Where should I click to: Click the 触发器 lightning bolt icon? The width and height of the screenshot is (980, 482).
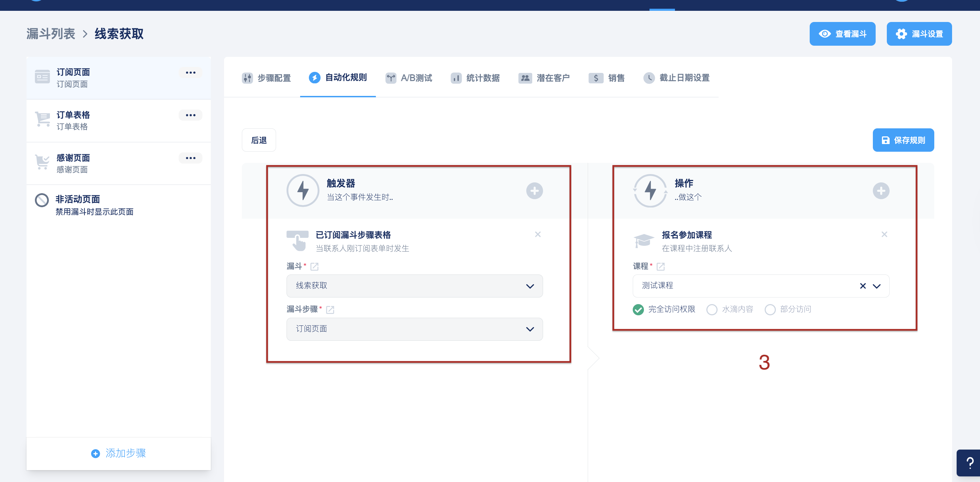(x=303, y=190)
